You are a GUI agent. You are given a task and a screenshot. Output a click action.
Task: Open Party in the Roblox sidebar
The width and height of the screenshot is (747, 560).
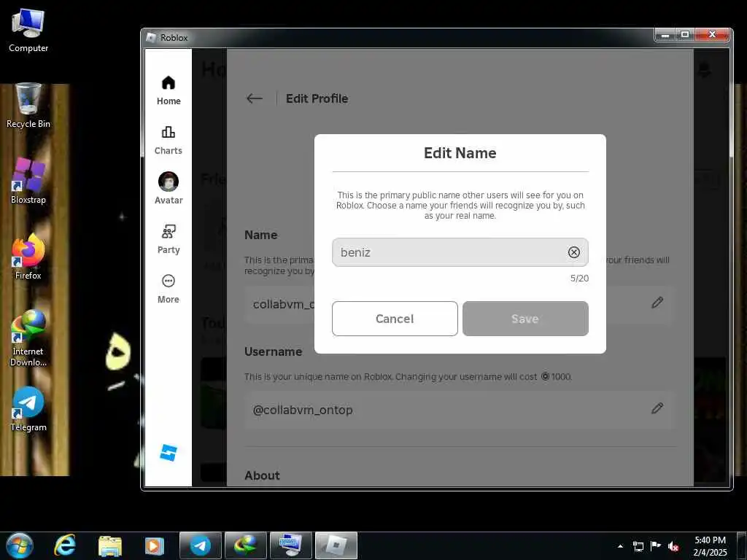click(x=169, y=239)
